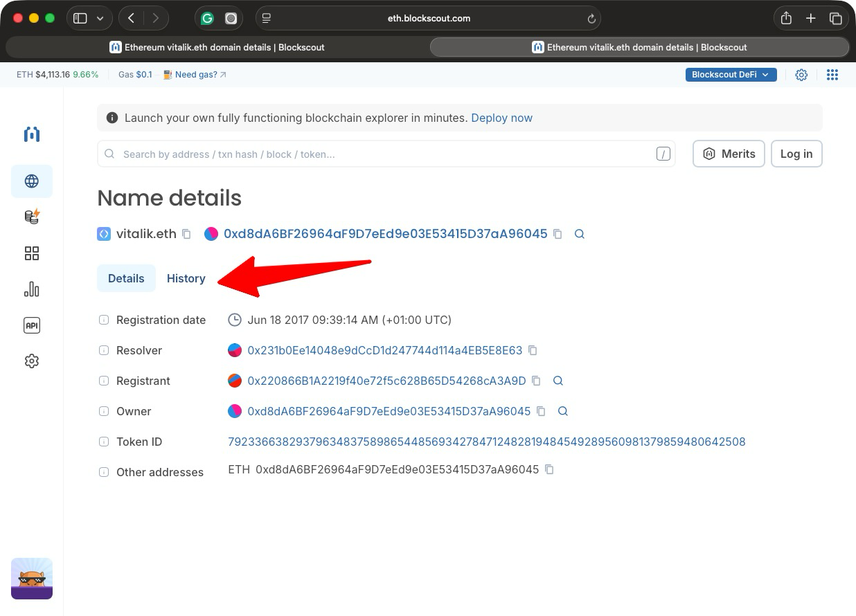Switch to the History tab
856x616 pixels.
(186, 278)
